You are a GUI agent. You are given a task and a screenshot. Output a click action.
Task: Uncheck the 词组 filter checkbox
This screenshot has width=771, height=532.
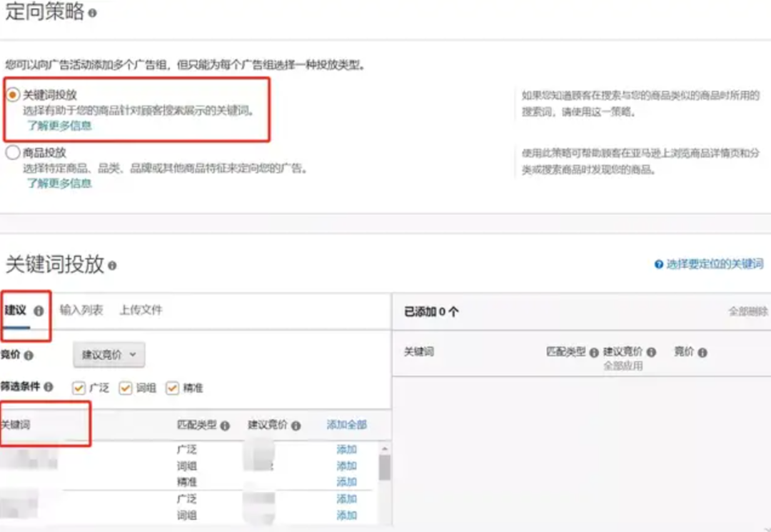click(x=124, y=388)
